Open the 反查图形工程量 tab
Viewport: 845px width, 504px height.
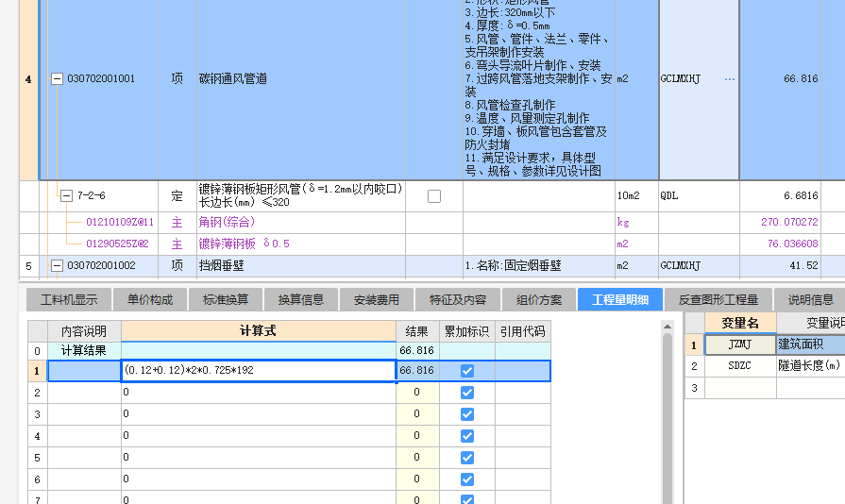pos(718,299)
